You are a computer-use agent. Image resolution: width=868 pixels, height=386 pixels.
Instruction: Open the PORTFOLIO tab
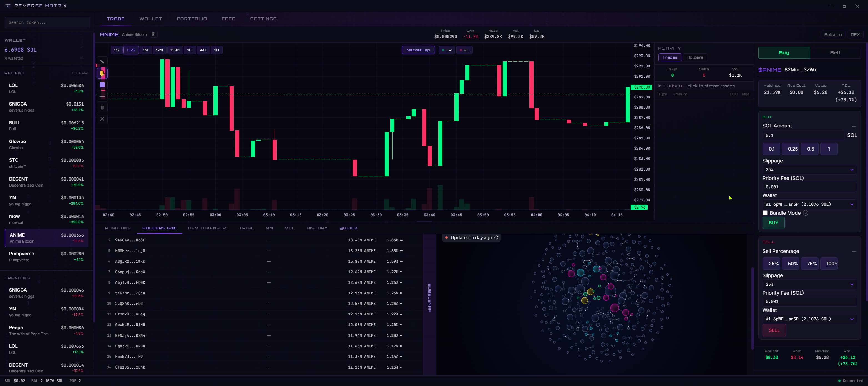click(192, 19)
